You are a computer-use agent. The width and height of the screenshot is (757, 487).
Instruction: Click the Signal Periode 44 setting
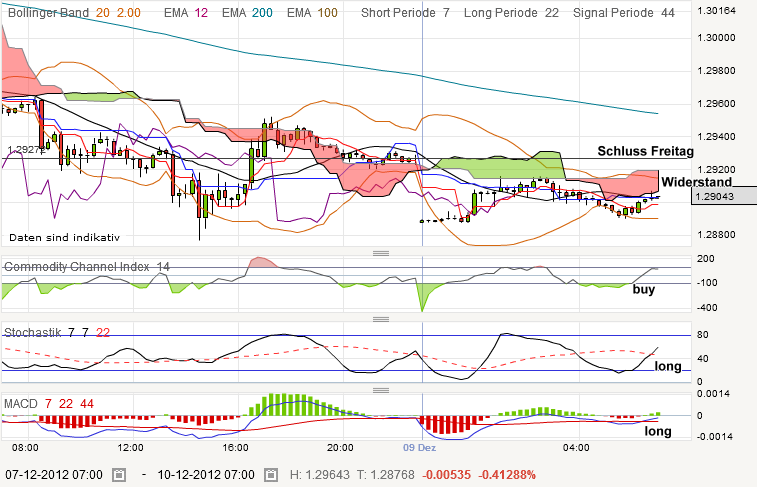[624, 13]
